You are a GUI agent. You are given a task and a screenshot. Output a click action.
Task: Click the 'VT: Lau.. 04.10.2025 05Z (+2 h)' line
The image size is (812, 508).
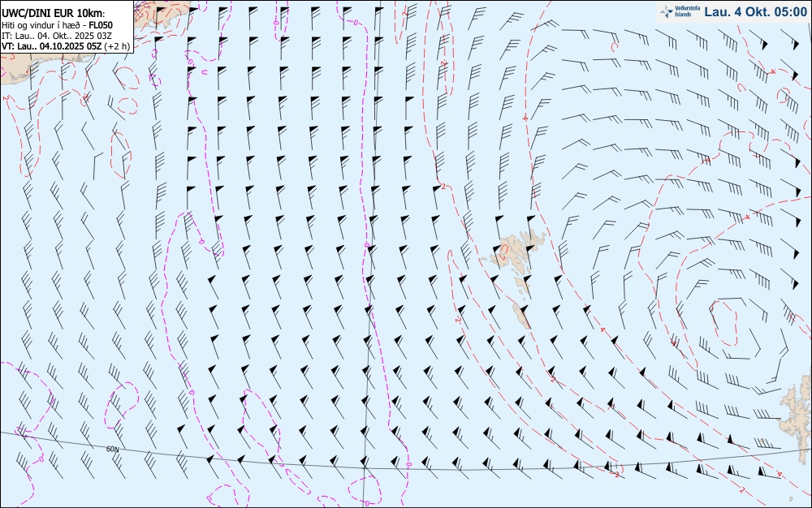click(x=65, y=46)
